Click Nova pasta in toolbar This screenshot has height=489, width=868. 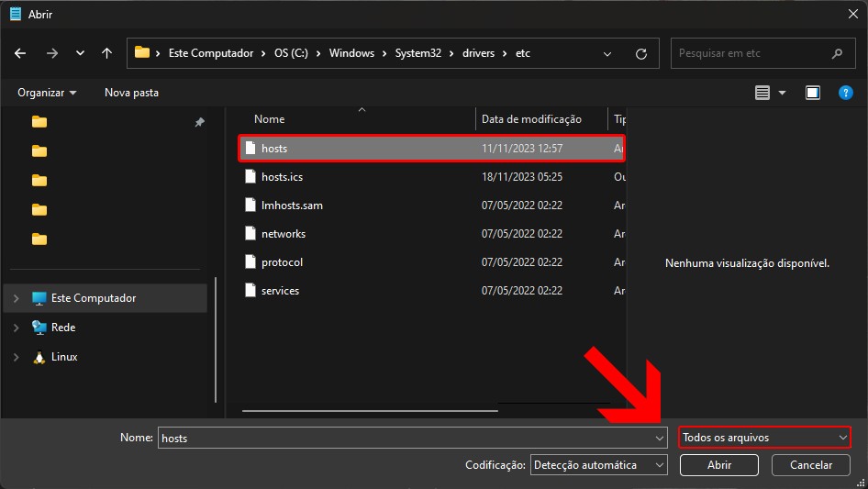[x=131, y=93]
